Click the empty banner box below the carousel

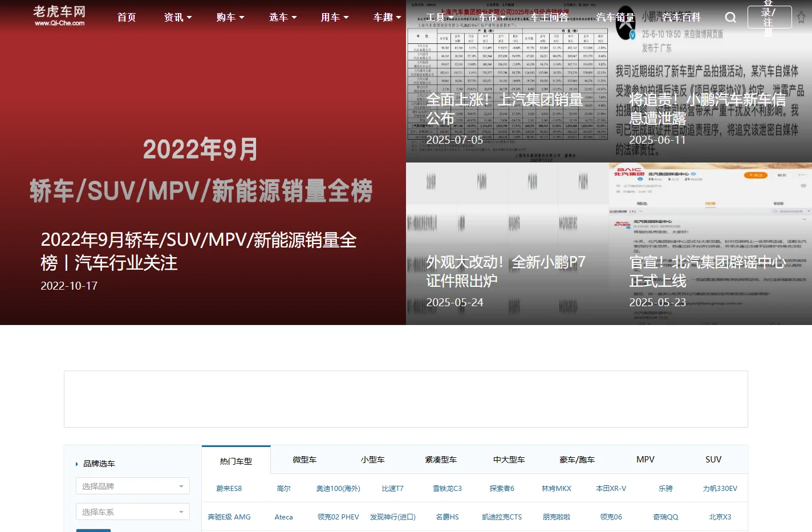(405, 399)
